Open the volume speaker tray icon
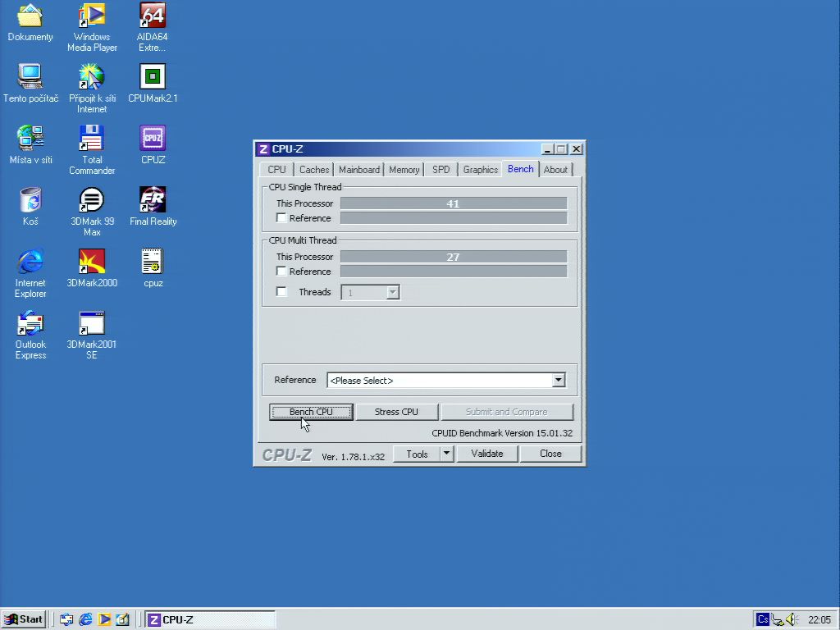Viewport: 840px width, 630px height. coord(792,620)
